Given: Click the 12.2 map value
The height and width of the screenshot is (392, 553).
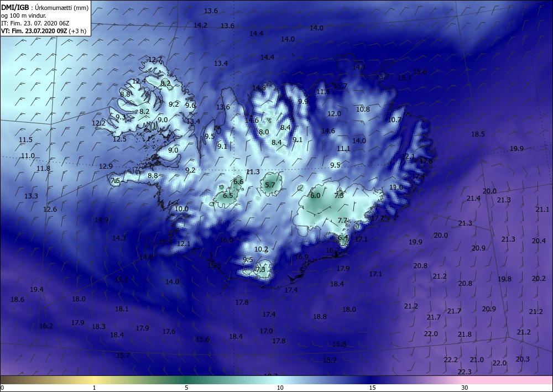Looking at the screenshot, I should (x=98, y=123).
